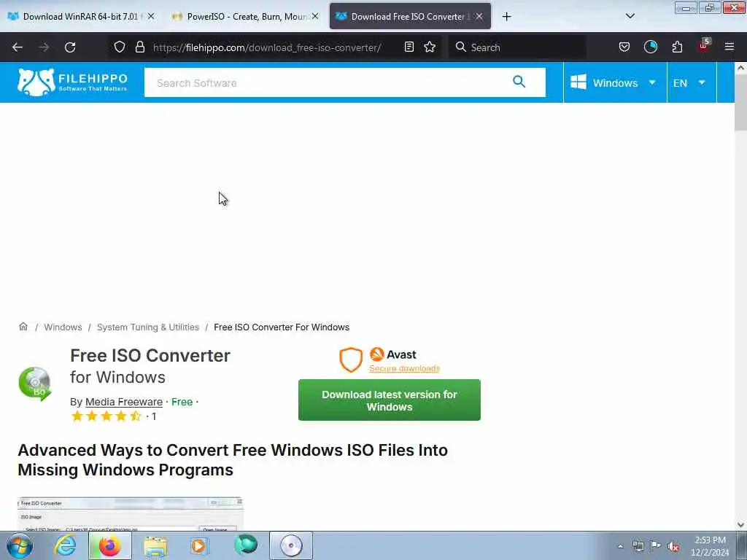The width and height of the screenshot is (747, 560).
Task: Open the media player taskbar icon
Action: point(200,545)
